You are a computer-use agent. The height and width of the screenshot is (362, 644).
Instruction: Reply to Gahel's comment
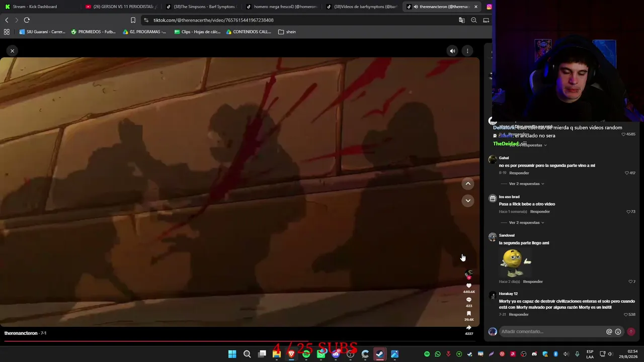pos(519,173)
